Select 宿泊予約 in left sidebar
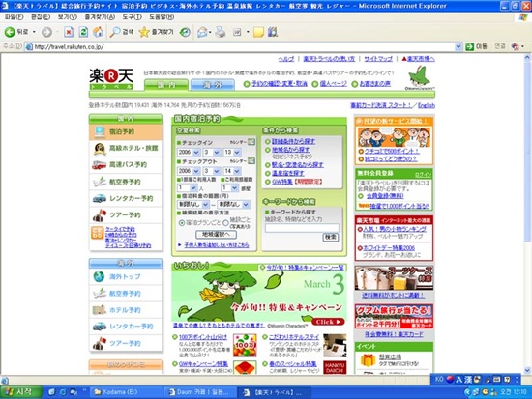The image size is (532, 399). tap(126, 131)
